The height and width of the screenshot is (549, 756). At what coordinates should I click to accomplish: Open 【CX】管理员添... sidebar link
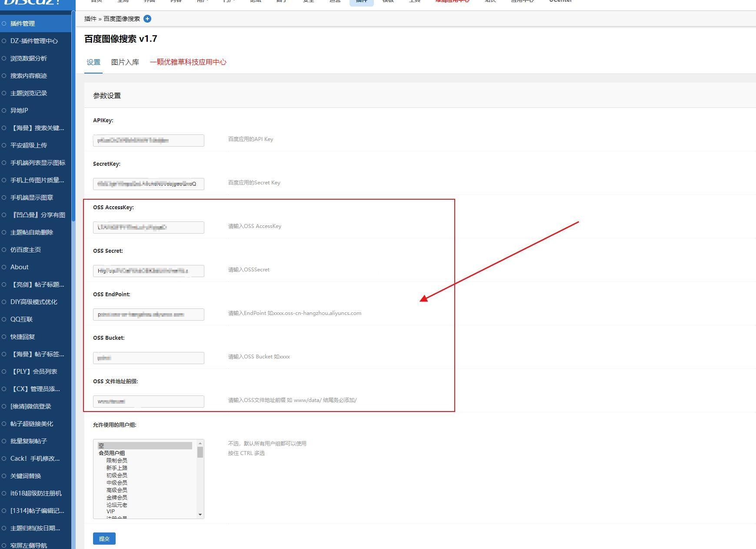point(36,389)
